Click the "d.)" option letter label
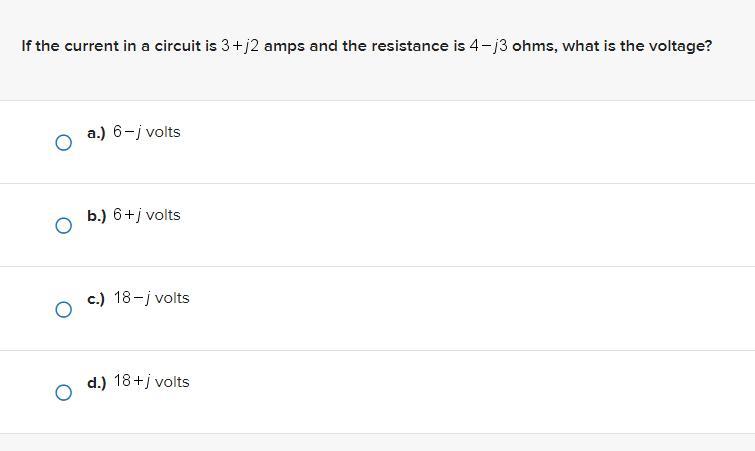 96,382
